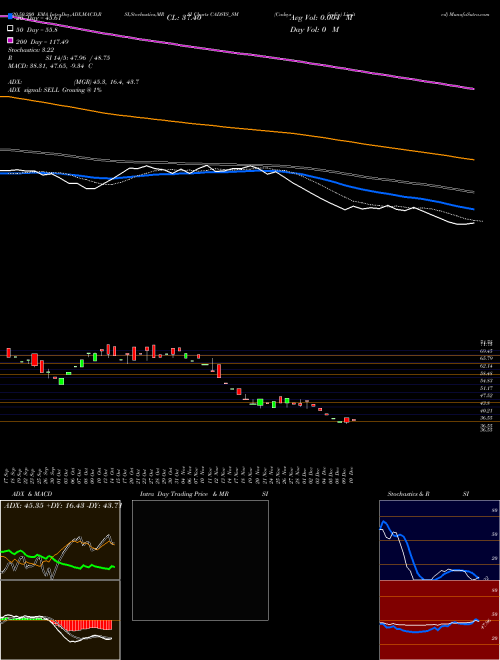Click the white 50 Day legend swatch

pos(10,29)
